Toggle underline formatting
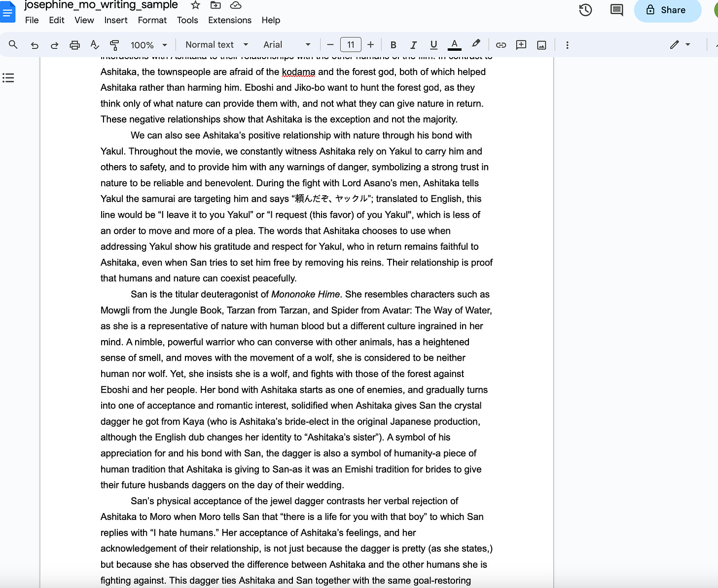This screenshot has height=588, width=718. [433, 45]
